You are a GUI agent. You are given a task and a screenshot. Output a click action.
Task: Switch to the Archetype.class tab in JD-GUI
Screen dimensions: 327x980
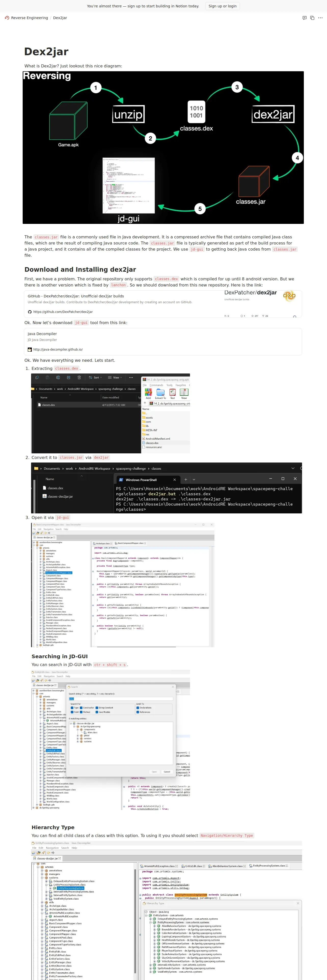102,543
